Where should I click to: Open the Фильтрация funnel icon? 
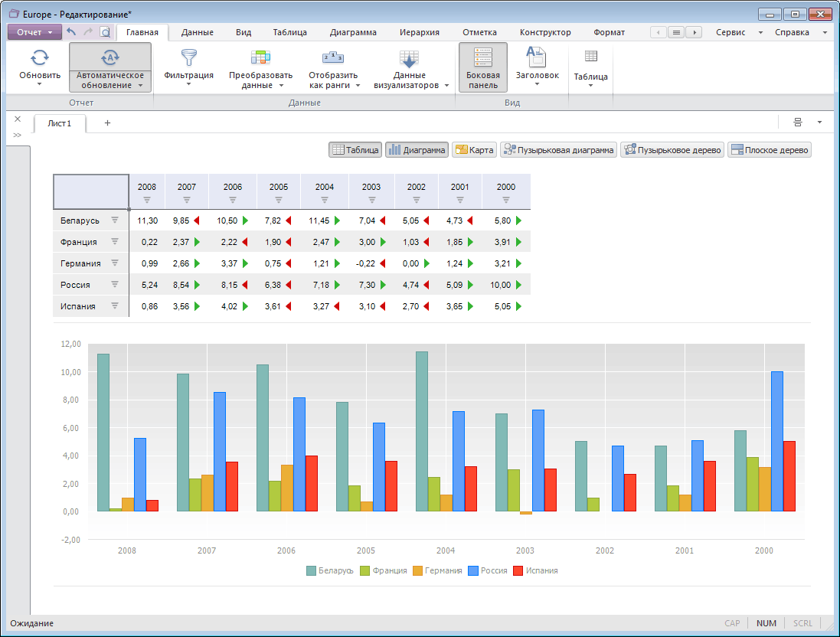point(188,57)
